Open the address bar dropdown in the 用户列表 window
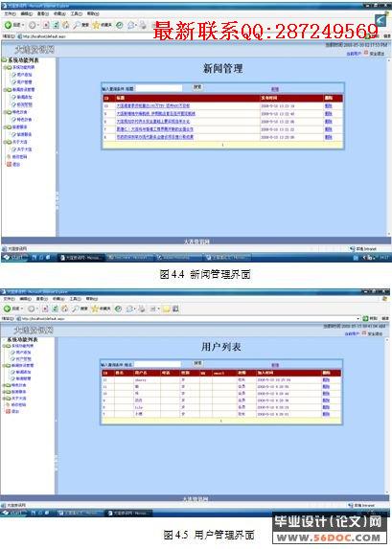Viewport: 392px width, 549px height. coord(358,319)
